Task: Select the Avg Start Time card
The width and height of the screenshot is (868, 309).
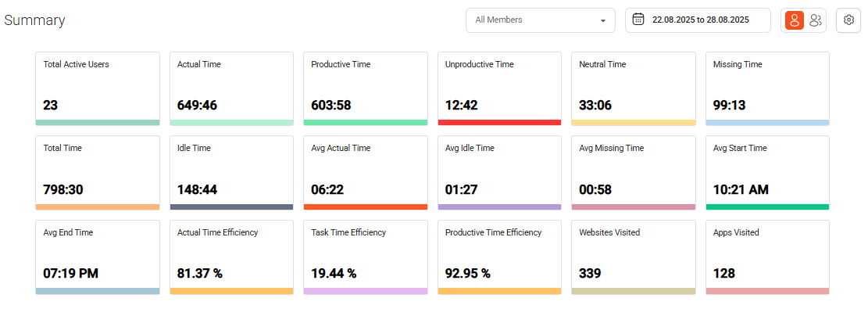Action: pos(768,173)
